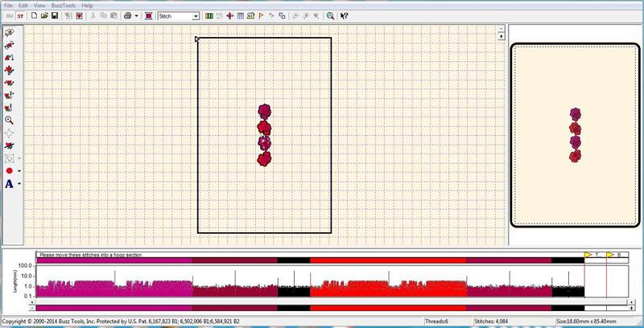Select the red circle shape tool
The height and width of the screenshot is (328, 644).
coord(9,171)
